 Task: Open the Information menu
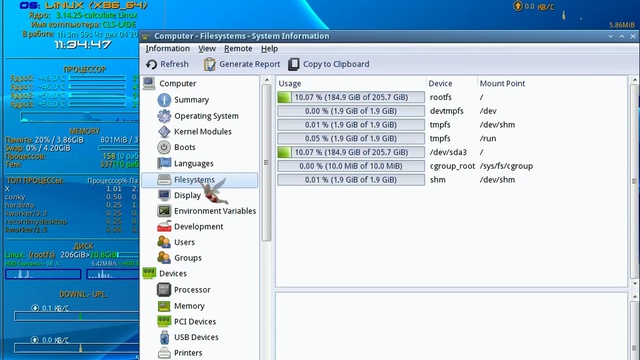pos(168,49)
